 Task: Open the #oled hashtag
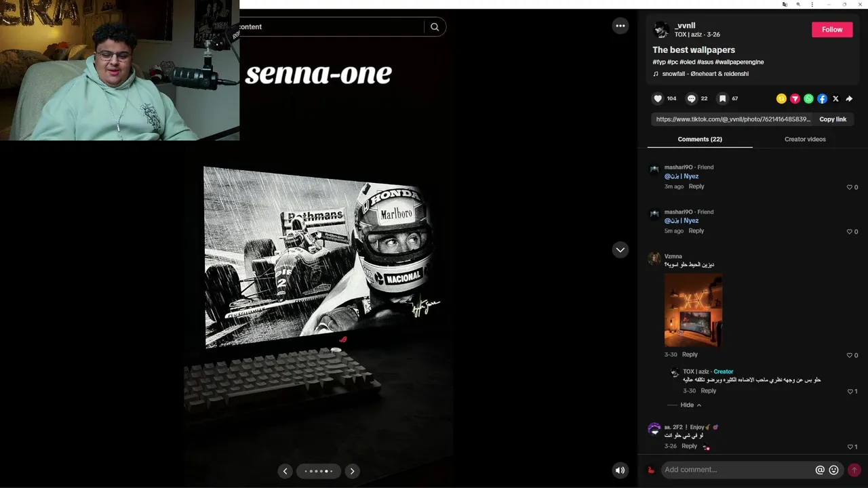[687, 62]
